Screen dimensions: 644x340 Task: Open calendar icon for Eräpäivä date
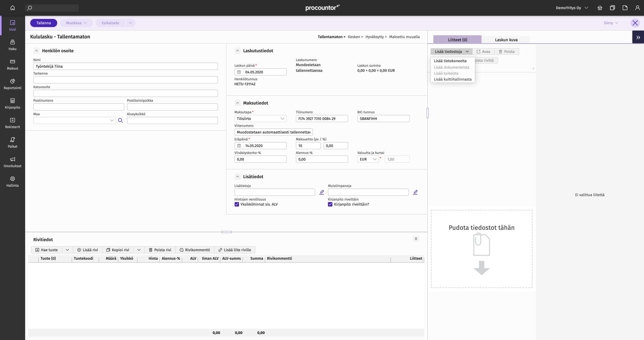239,146
